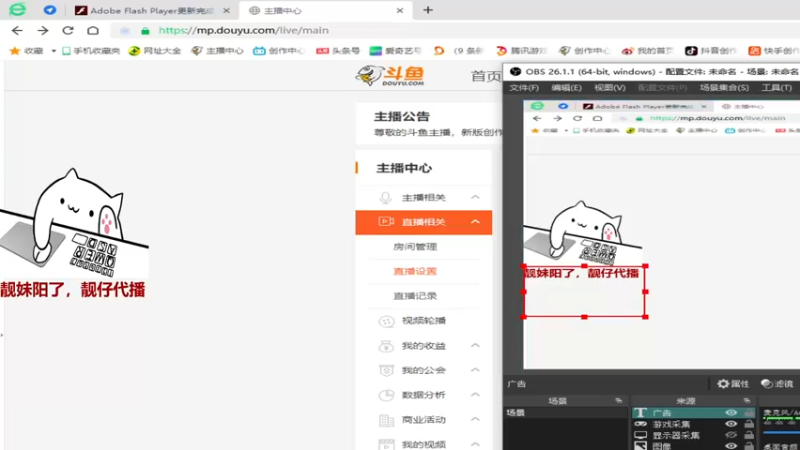800x450 pixels.
Task: Open the 抖音创作 bookmark
Action: (711, 51)
